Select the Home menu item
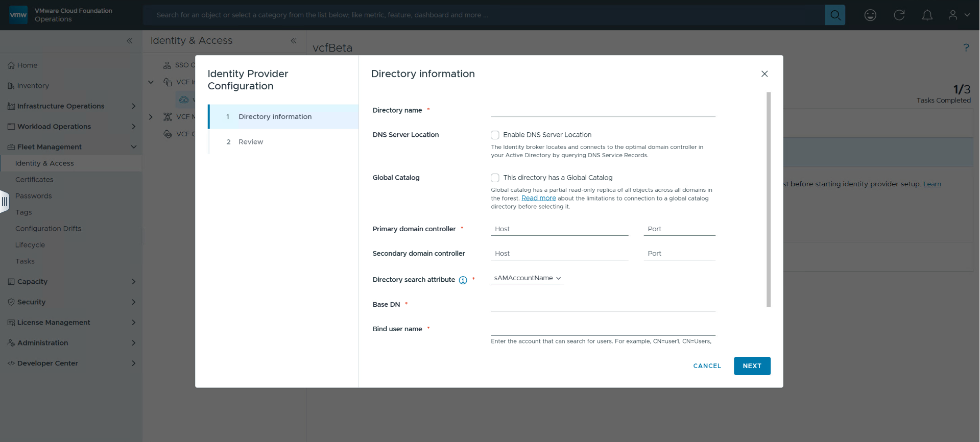Screen dimensions: 980x442 71,65
